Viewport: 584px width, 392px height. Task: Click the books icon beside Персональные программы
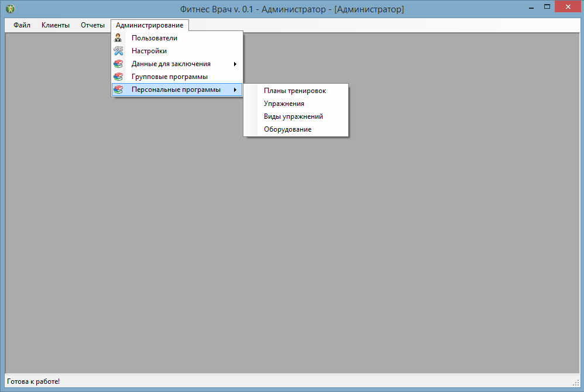(118, 90)
